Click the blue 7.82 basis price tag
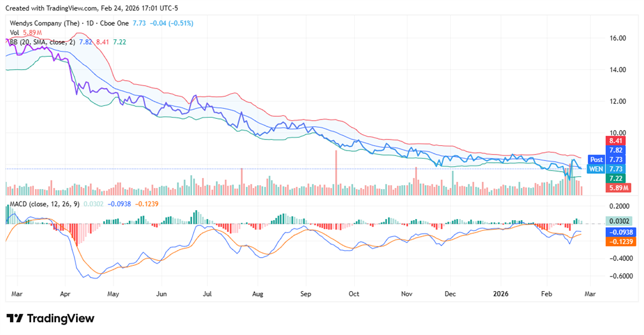The height and width of the screenshot is (335, 644). click(614, 150)
